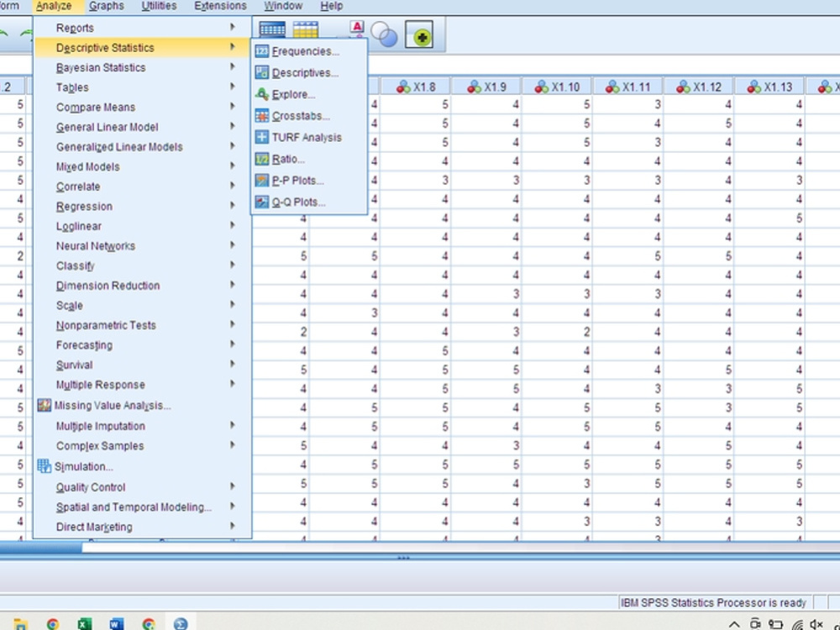Click the Crosstabs table icon in the submenu

click(x=260, y=116)
